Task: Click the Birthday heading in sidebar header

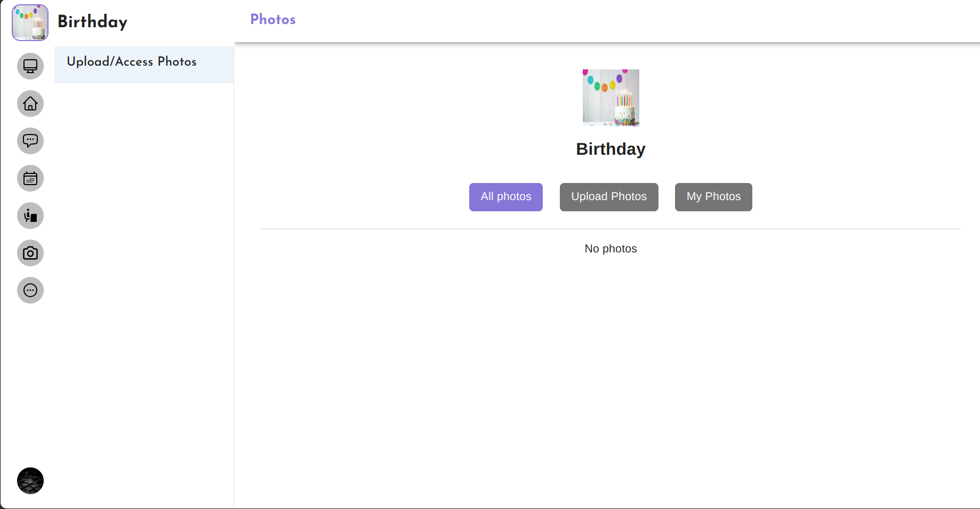Action: click(93, 22)
